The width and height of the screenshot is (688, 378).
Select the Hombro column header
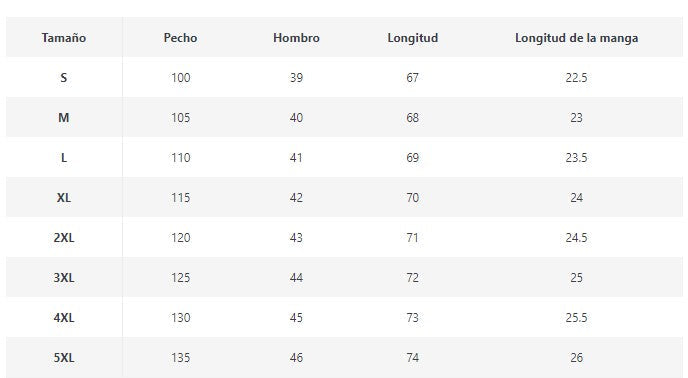296,38
